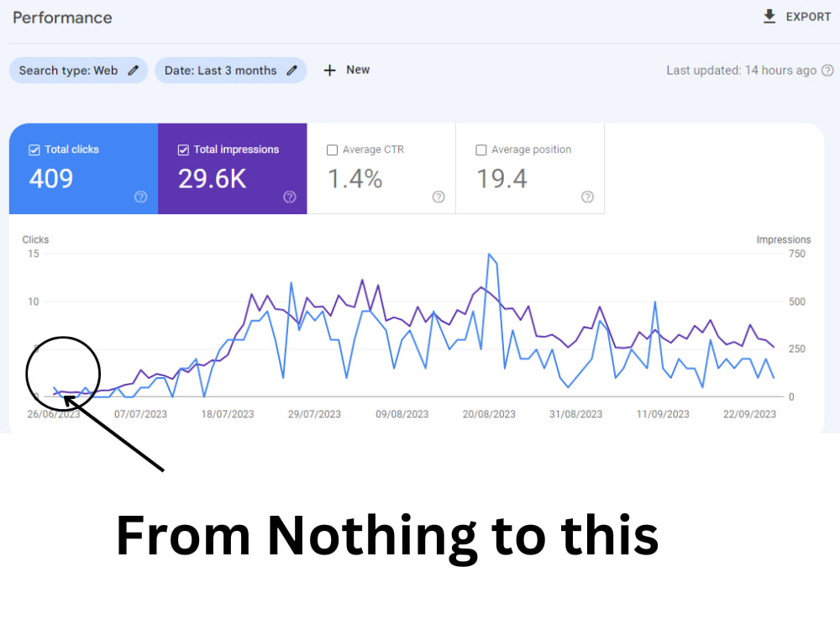Click the Export button
The image size is (840, 630).
[796, 16]
